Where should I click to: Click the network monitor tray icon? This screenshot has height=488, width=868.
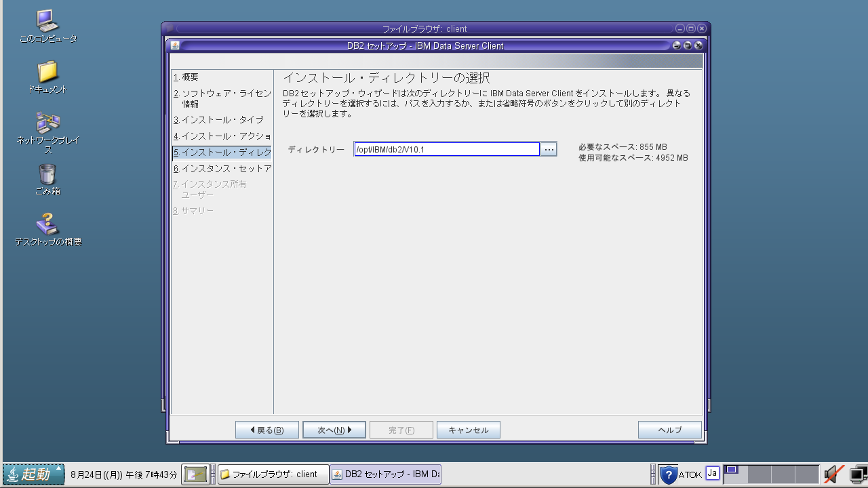858,474
